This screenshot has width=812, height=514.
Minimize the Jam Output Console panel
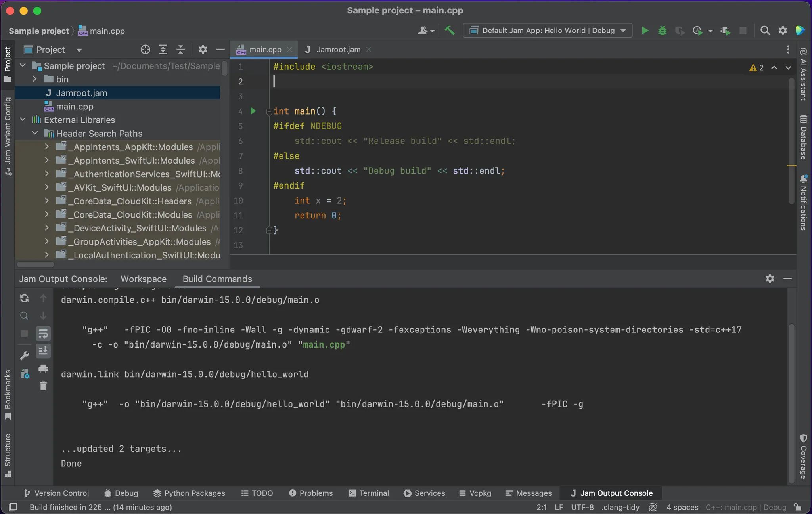click(x=787, y=279)
